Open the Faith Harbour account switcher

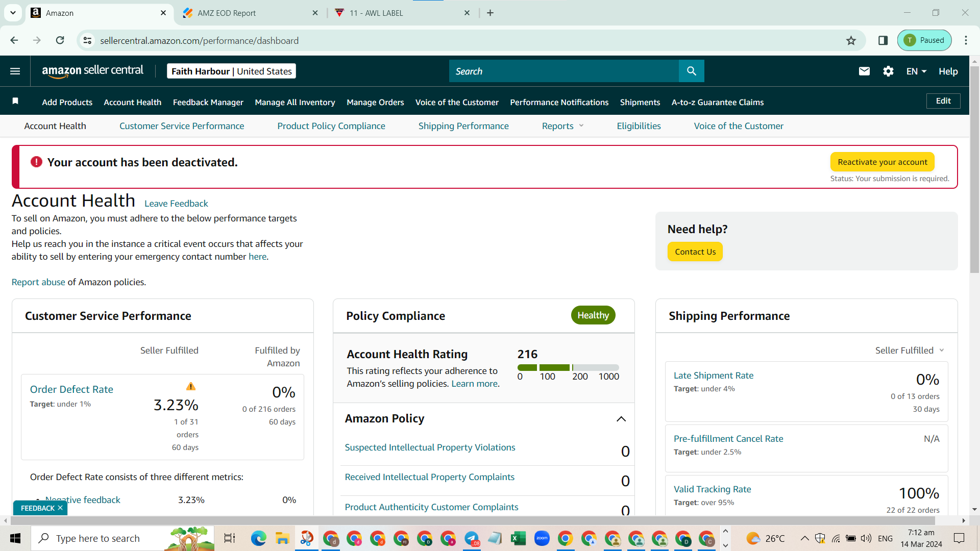231,71
